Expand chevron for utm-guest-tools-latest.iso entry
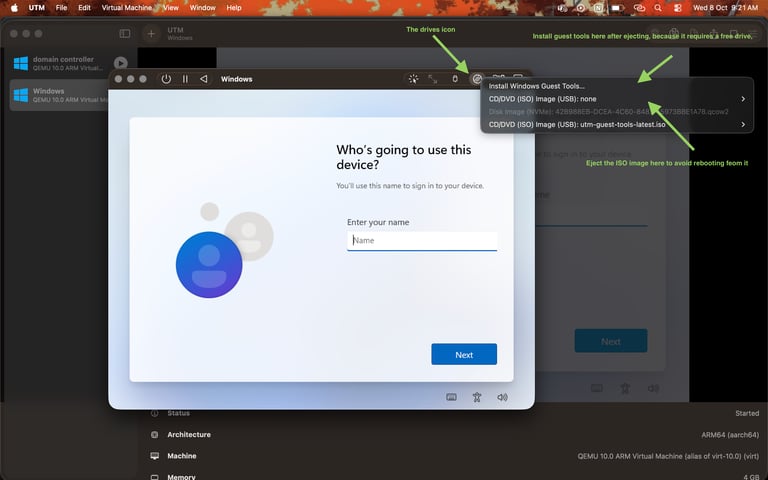Viewport: 768px width, 480px height. 743,124
